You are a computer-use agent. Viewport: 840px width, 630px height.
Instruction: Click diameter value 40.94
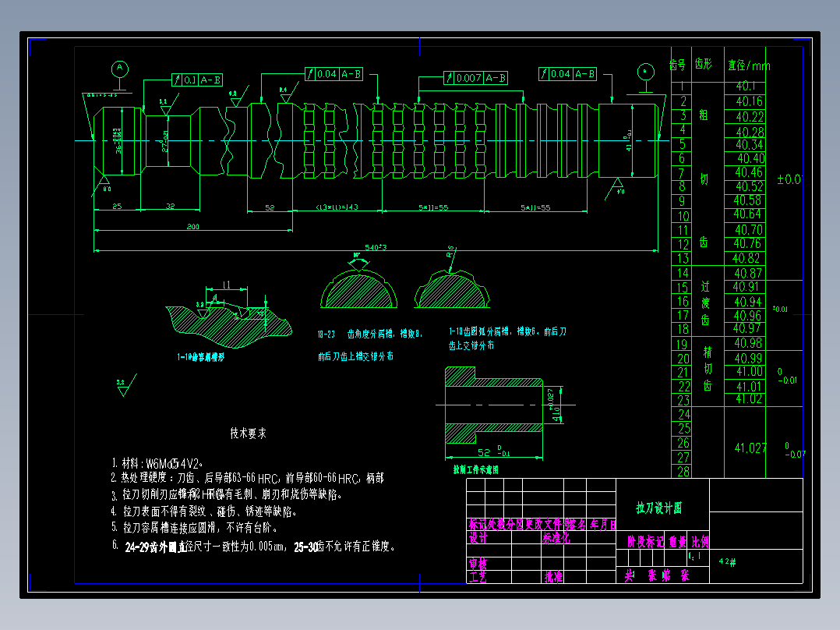(747, 302)
